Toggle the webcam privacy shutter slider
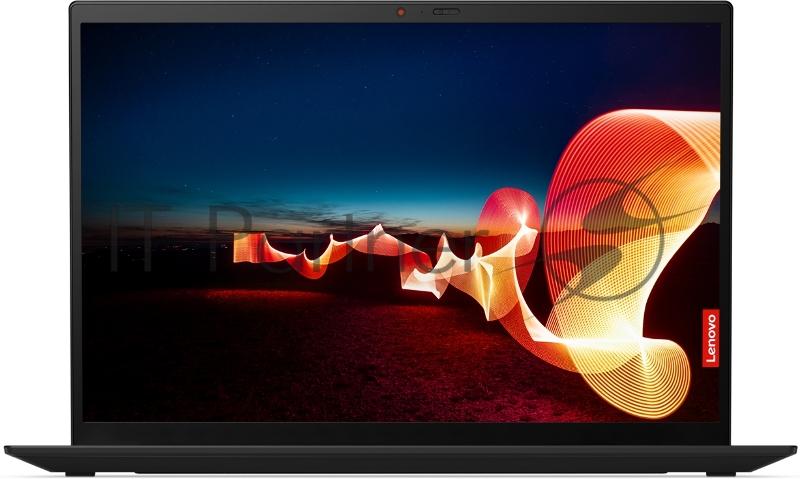The width and height of the screenshot is (800, 479). point(446,13)
